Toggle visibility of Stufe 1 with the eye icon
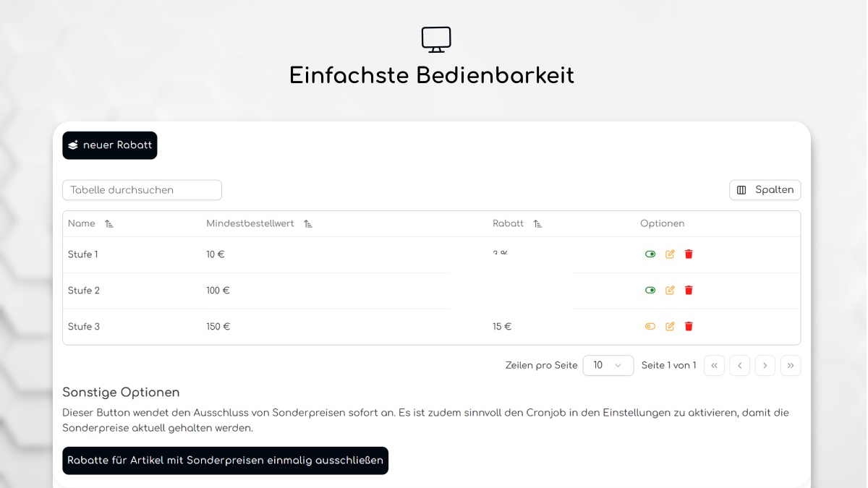Screen dimensions: 868x488 tap(650, 254)
